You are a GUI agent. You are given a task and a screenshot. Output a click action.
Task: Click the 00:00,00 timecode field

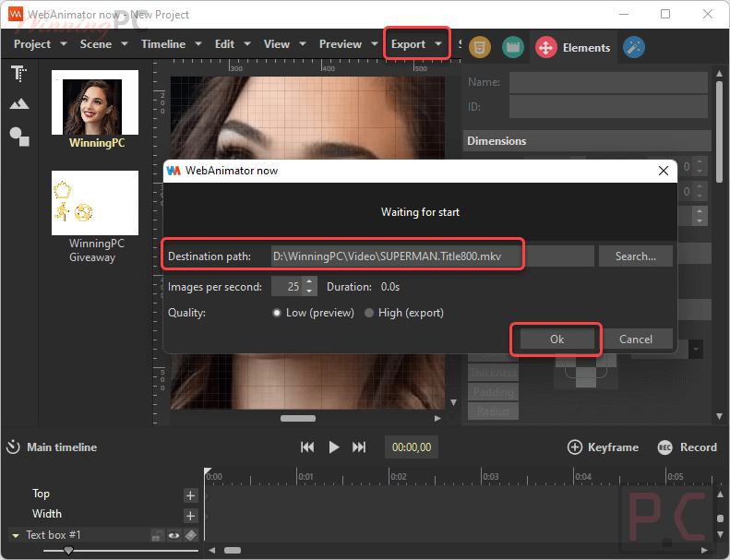(412, 447)
